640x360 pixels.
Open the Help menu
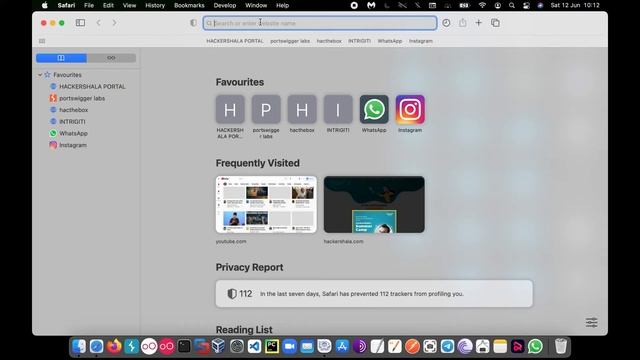[x=282, y=5]
